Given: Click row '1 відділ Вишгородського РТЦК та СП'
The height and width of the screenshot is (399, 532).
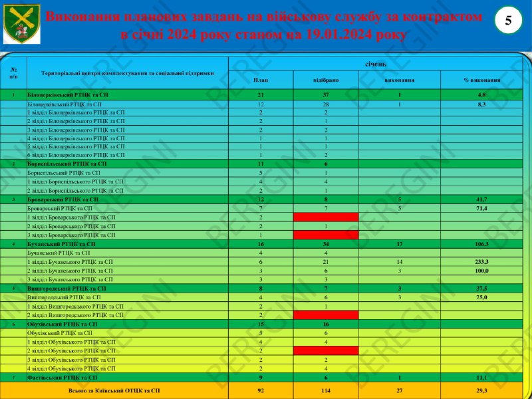Looking at the screenshot, I should [261, 307].
